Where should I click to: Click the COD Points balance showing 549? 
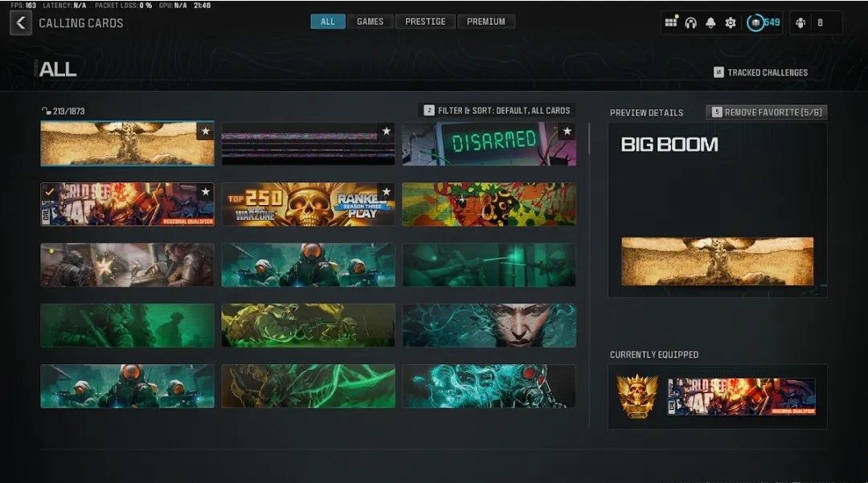pos(764,23)
